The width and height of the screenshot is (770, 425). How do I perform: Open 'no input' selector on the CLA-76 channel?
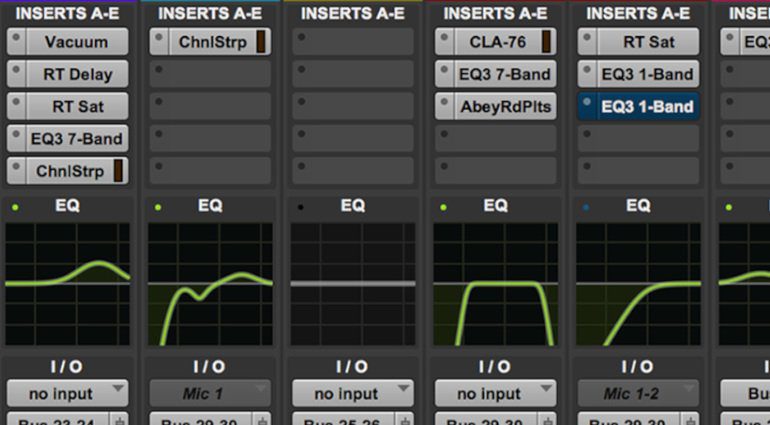(495, 394)
